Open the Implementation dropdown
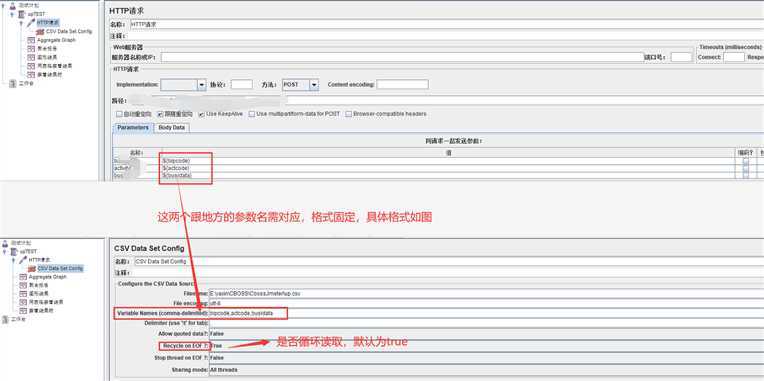764x381 pixels. [x=202, y=85]
